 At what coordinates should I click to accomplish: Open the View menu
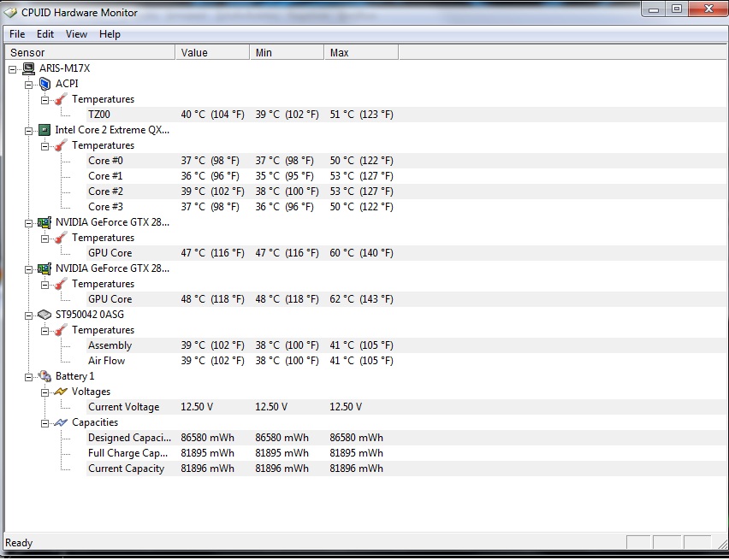coord(76,34)
